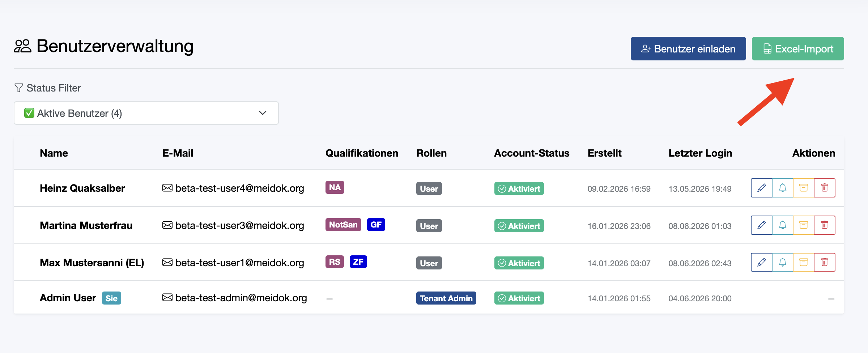The height and width of the screenshot is (353, 868).
Task: Click the Aktiviert status of Max Mustersanni
Action: (519, 263)
